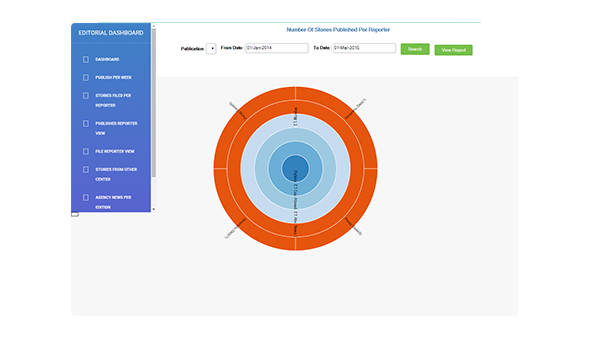Click the Dashboard sidebar icon

point(86,59)
